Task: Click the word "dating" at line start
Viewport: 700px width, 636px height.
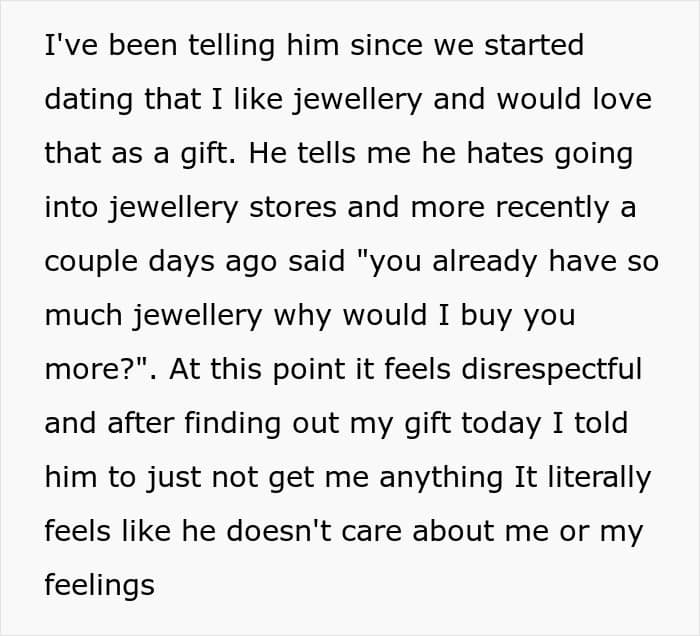Action: tap(83, 100)
